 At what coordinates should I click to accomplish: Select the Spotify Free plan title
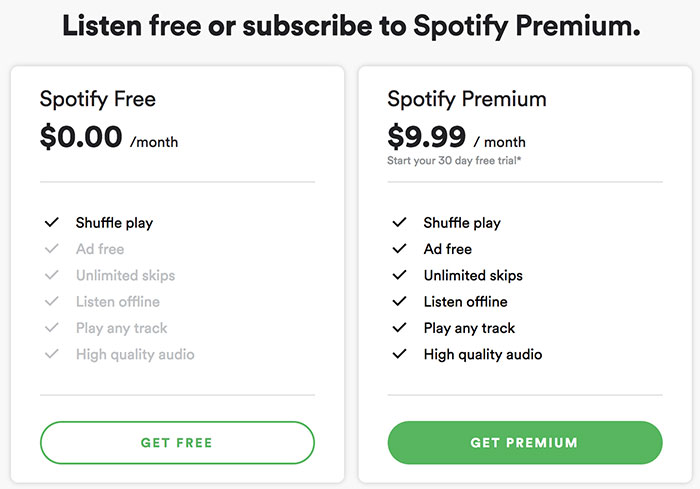pos(98,99)
